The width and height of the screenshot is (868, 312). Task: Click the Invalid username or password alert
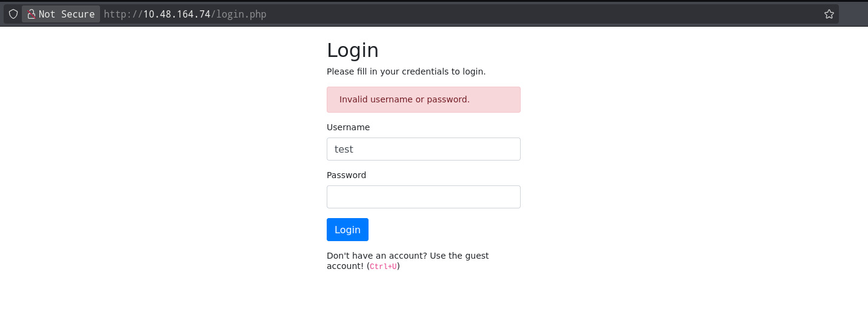(423, 99)
